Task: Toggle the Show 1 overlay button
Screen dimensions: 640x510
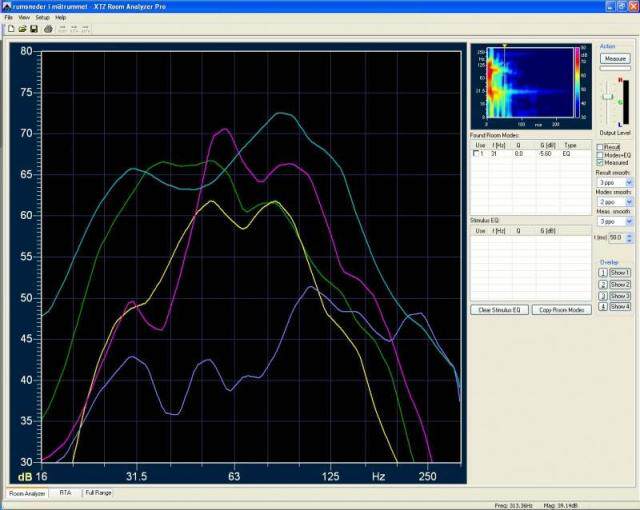Action: pos(620,273)
